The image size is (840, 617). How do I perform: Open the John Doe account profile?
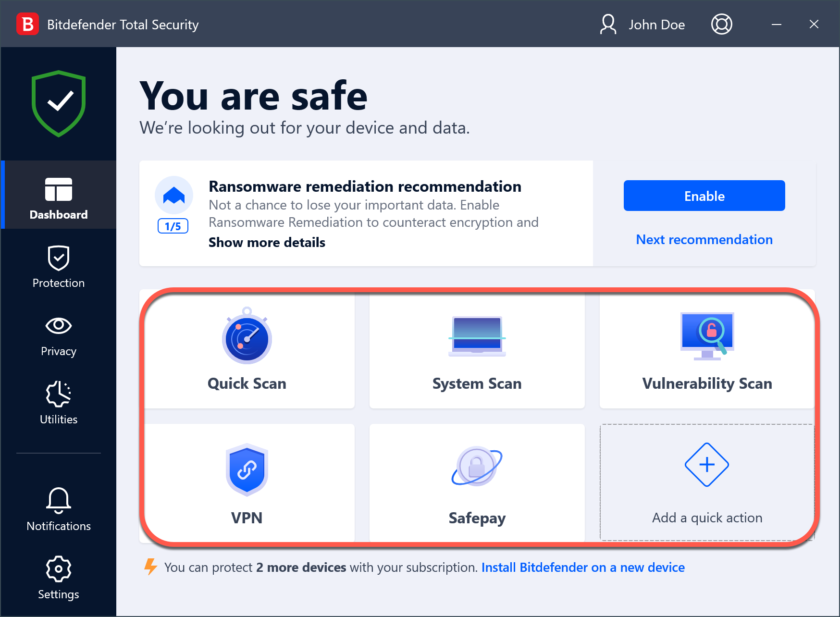(x=642, y=24)
